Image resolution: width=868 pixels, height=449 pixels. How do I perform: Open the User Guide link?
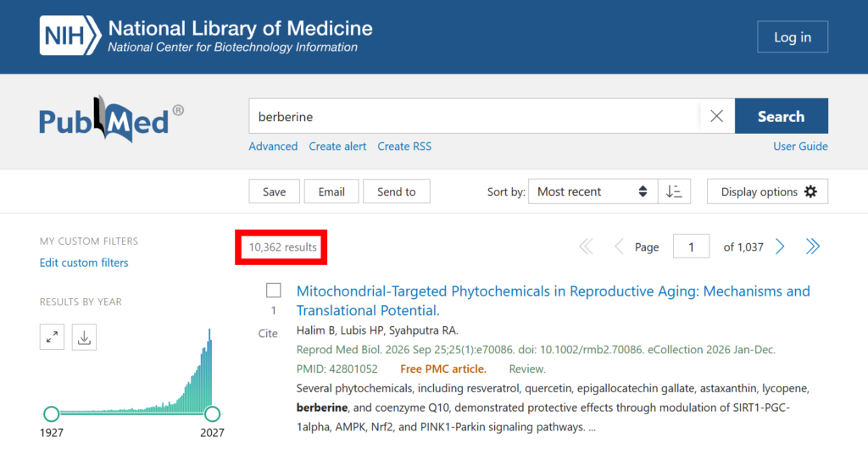(800, 146)
